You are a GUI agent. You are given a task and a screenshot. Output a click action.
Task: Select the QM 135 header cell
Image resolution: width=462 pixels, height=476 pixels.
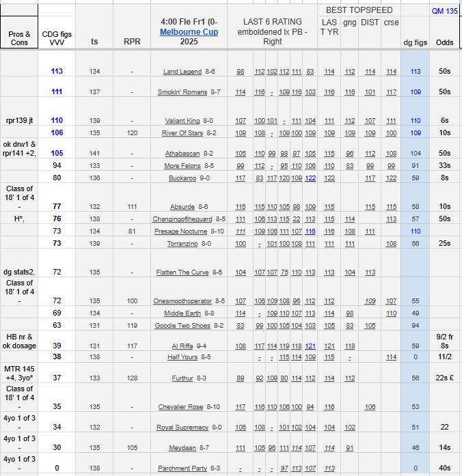click(x=444, y=11)
